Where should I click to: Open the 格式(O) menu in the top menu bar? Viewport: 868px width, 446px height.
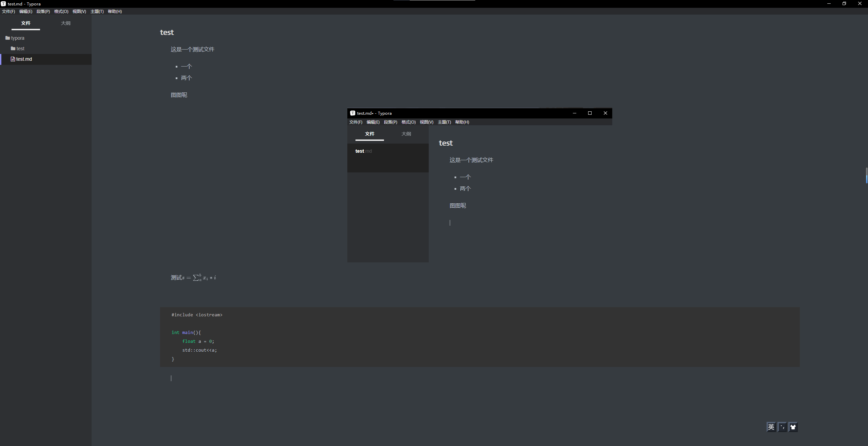(61, 12)
